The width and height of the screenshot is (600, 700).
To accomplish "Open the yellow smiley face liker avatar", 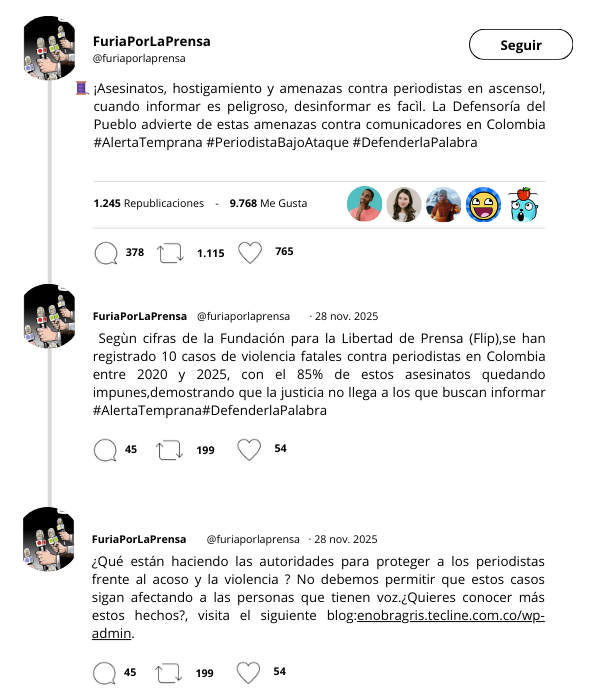I will click(x=483, y=204).
